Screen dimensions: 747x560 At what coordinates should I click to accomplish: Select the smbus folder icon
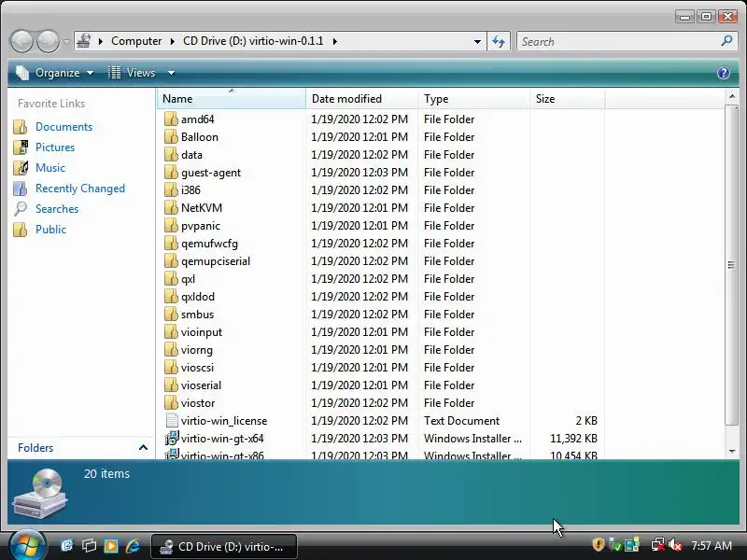point(171,315)
